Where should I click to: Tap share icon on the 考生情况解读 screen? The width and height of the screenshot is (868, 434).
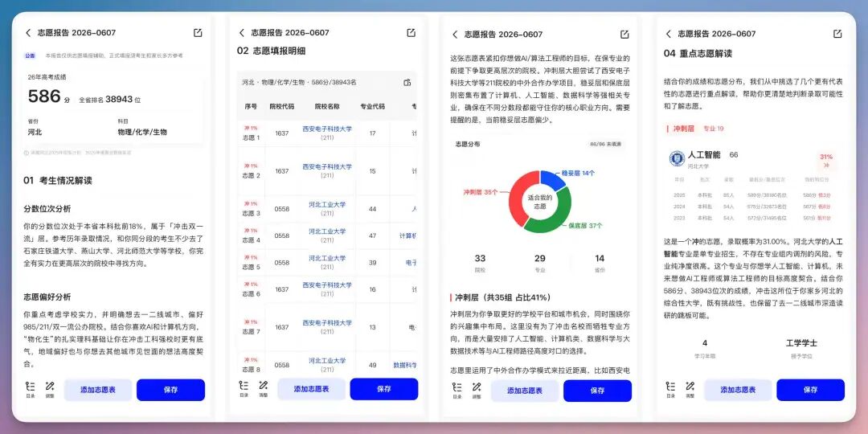coord(198,33)
